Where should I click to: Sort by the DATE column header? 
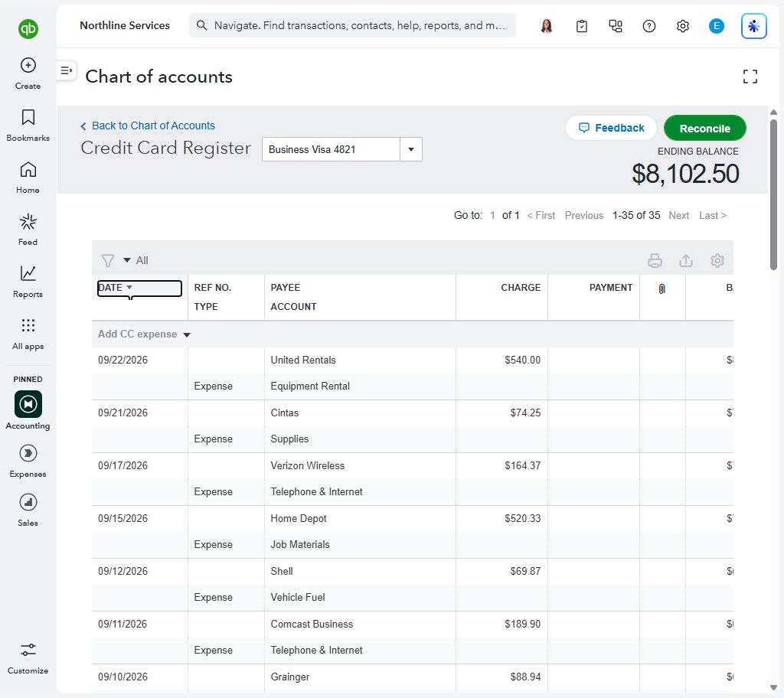(x=139, y=289)
